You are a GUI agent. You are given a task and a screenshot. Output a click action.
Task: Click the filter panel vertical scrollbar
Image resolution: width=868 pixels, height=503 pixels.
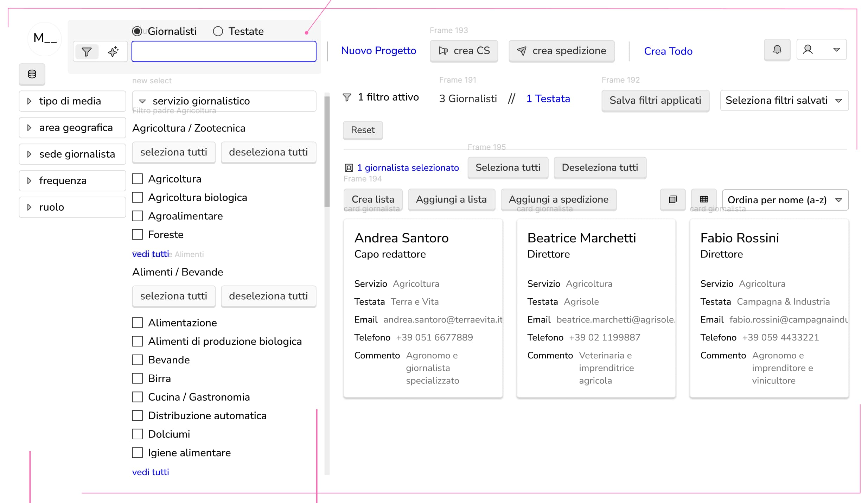click(x=327, y=151)
